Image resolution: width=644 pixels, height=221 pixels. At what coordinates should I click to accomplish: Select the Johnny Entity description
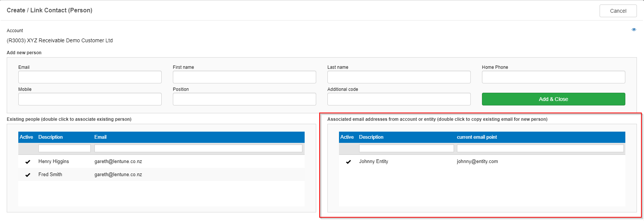[374, 162]
